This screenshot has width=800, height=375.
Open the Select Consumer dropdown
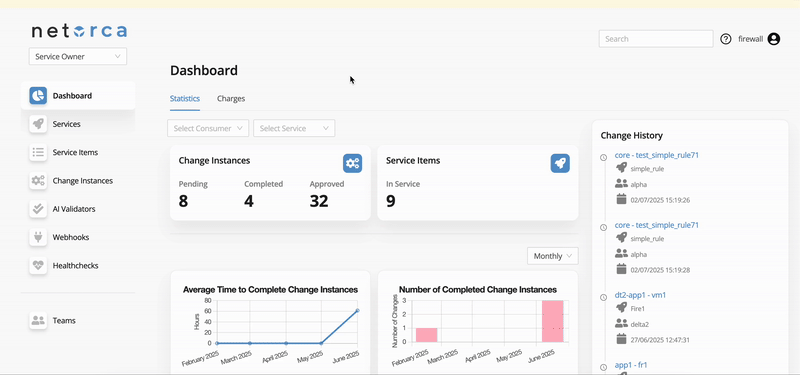point(208,129)
